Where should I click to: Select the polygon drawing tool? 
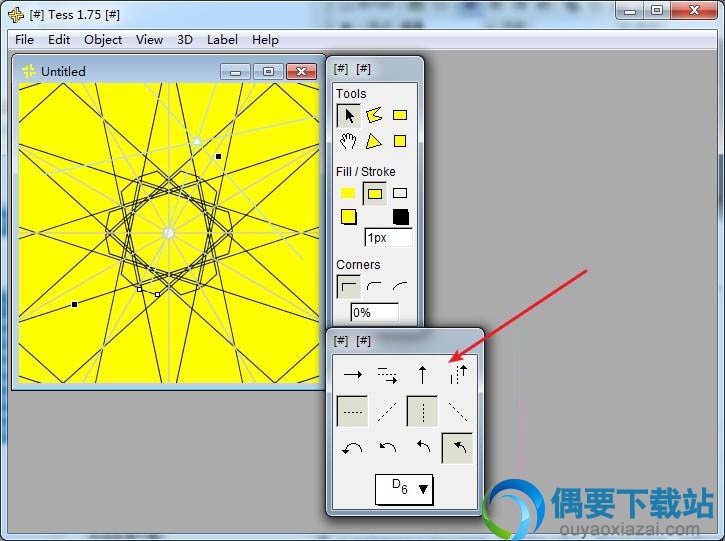(374, 115)
